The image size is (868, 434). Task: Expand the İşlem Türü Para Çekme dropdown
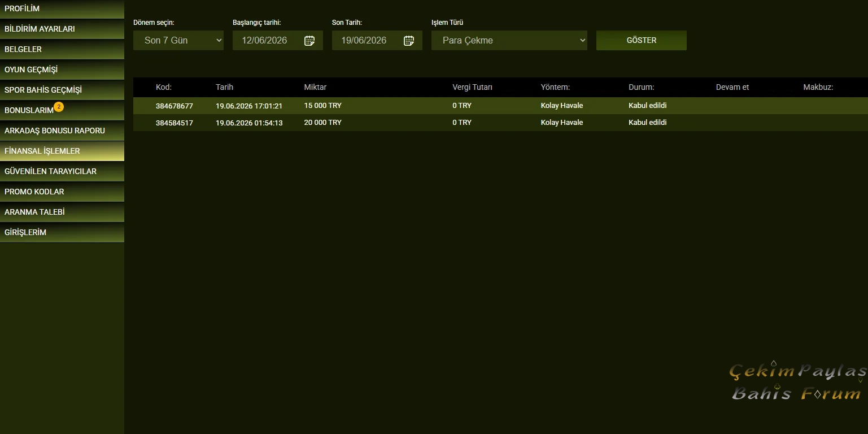509,40
